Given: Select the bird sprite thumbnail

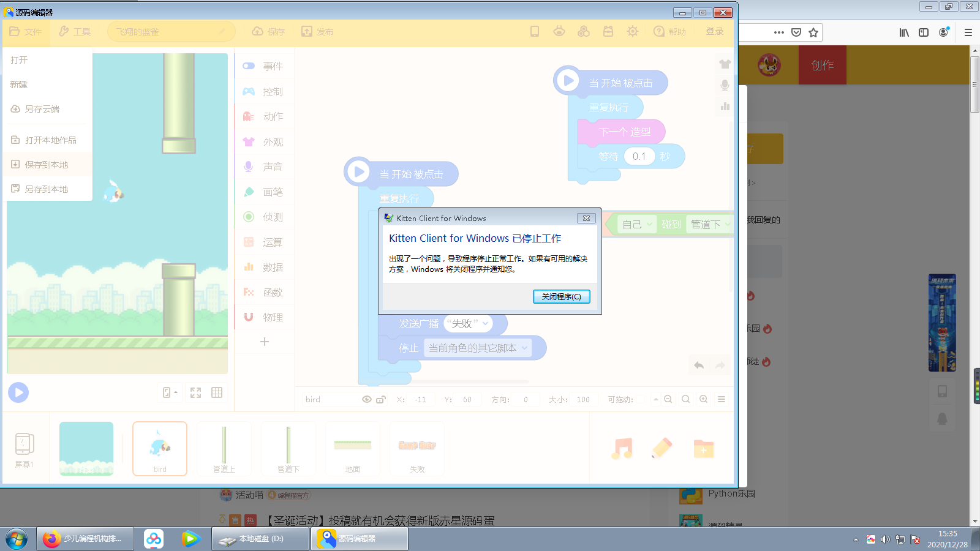Looking at the screenshot, I should coord(160,449).
